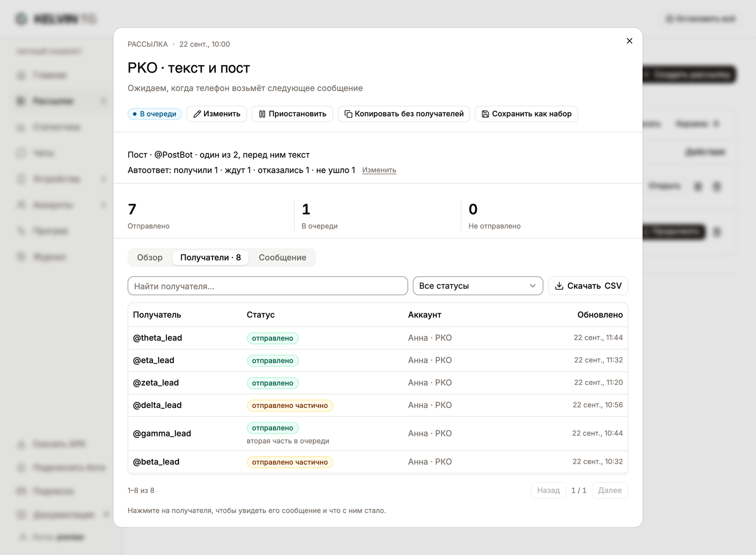Save the mailing via Сохранить как набор

[526, 114]
